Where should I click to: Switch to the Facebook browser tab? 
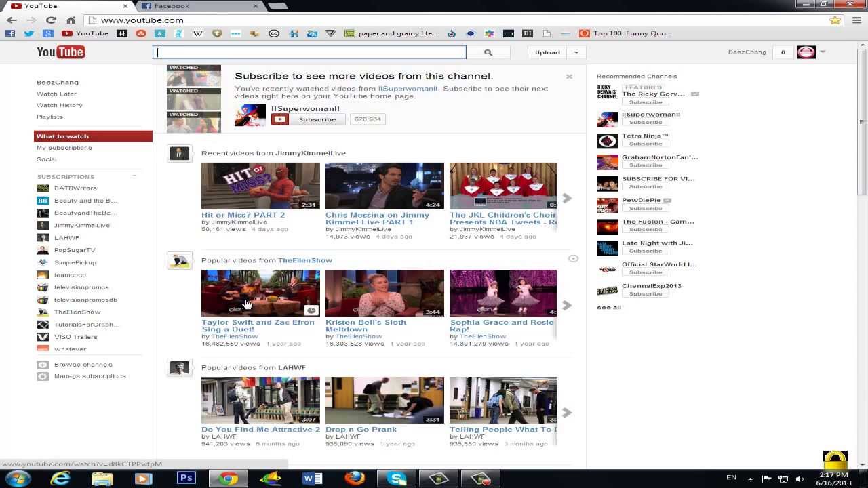(x=198, y=6)
